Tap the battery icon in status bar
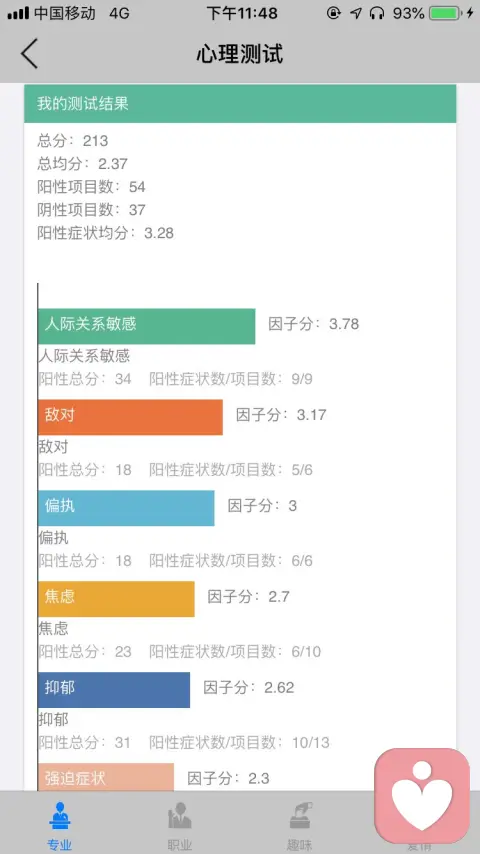This screenshot has height=854, width=480. (x=446, y=13)
